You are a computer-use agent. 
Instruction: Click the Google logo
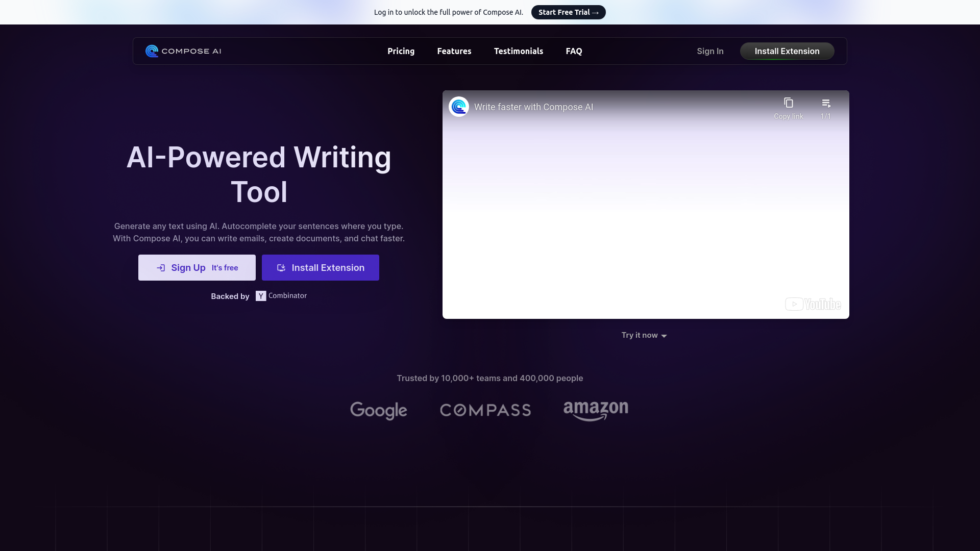pyautogui.click(x=378, y=410)
